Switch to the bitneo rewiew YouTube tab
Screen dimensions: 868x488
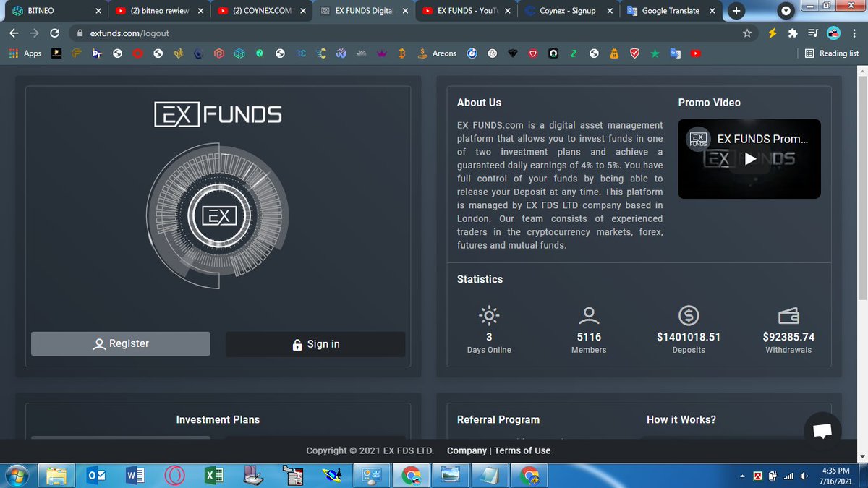pyautogui.click(x=160, y=11)
